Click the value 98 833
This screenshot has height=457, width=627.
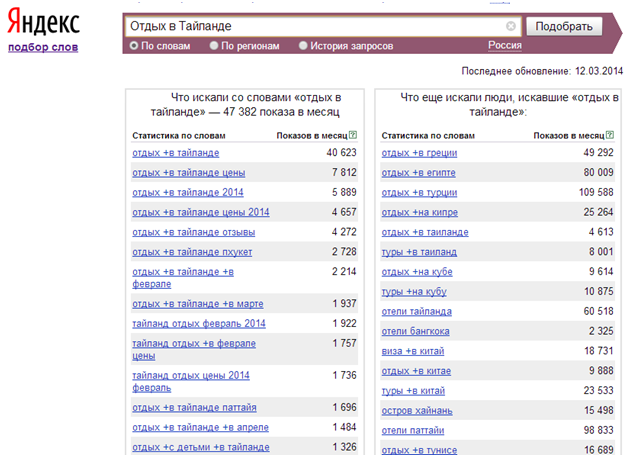click(x=598, y=430)
